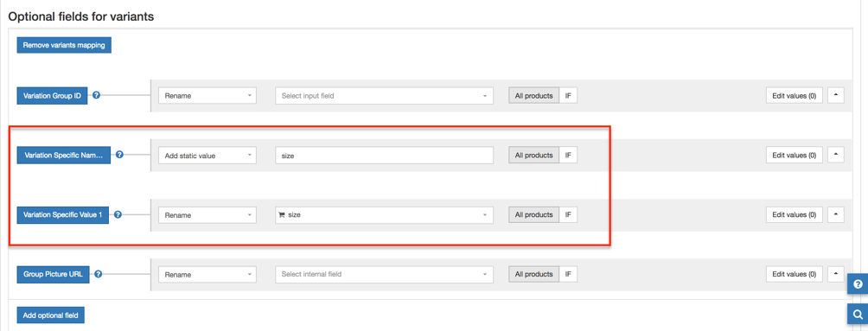
Task: Collapse the Group Picture URL row arrow
Action: pos(835,274)
